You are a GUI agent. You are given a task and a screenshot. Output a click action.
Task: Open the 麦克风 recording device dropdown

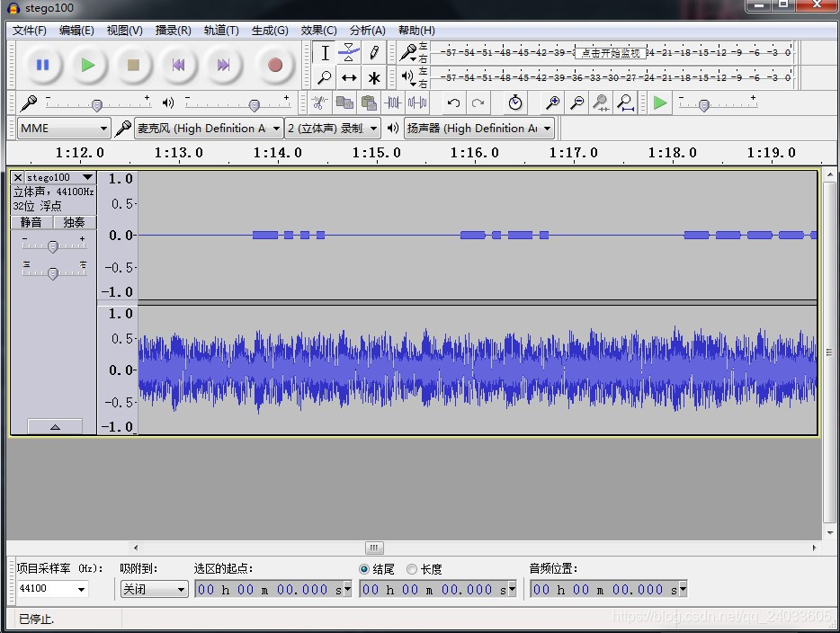click(x=209, y=129)
